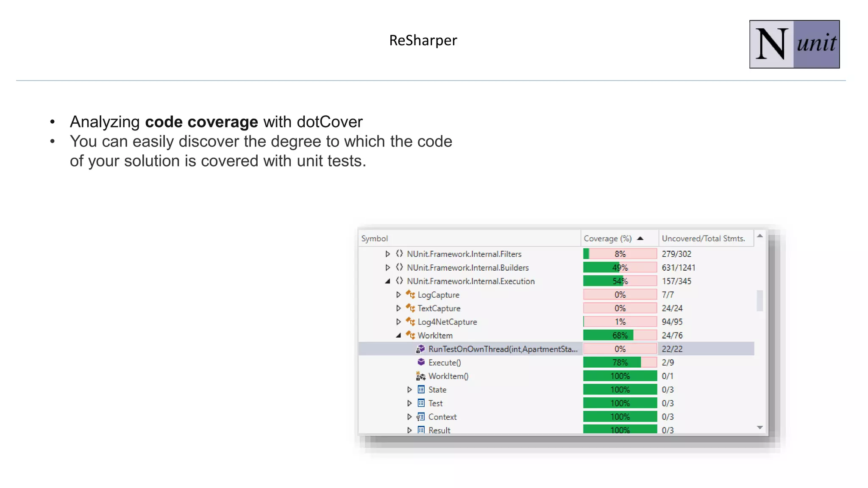This screenshot has width=868, height=488.
Task: Click the constructor icon for WorkItem()
Action: pos(420,376)
